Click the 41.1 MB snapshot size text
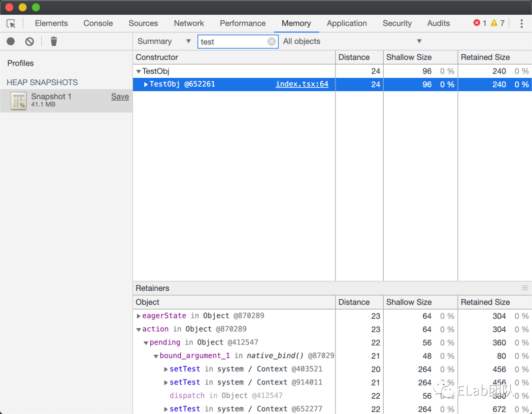The height and width of the screenshot is (414, 532). click(x=43, y=104)
